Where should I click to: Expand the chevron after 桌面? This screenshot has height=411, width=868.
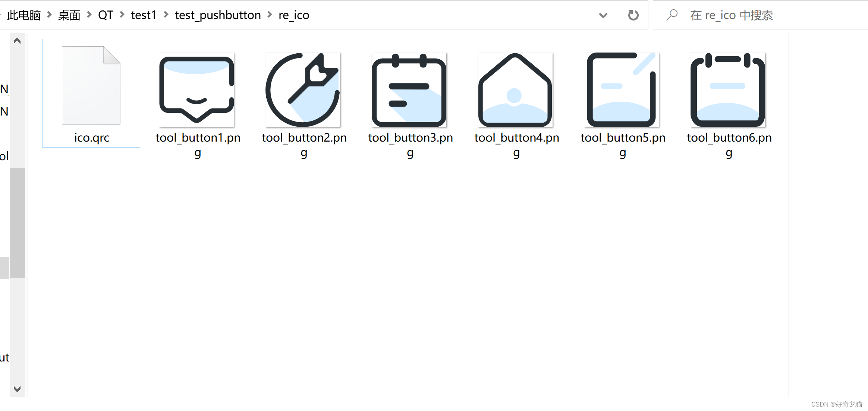point(89,15)
